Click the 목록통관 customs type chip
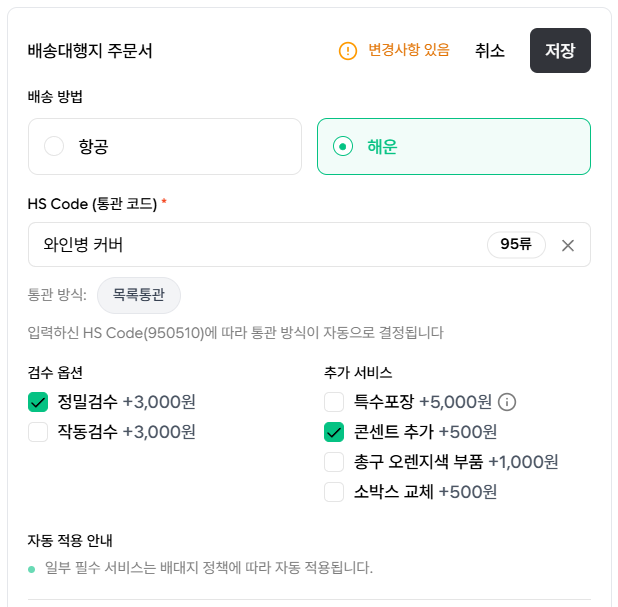 [139, 295]
